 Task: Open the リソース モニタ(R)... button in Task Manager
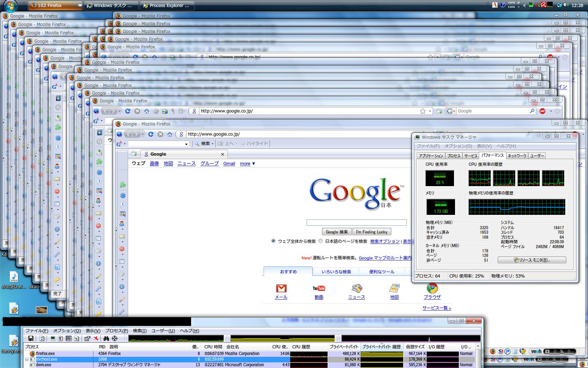tap(532, 260)
